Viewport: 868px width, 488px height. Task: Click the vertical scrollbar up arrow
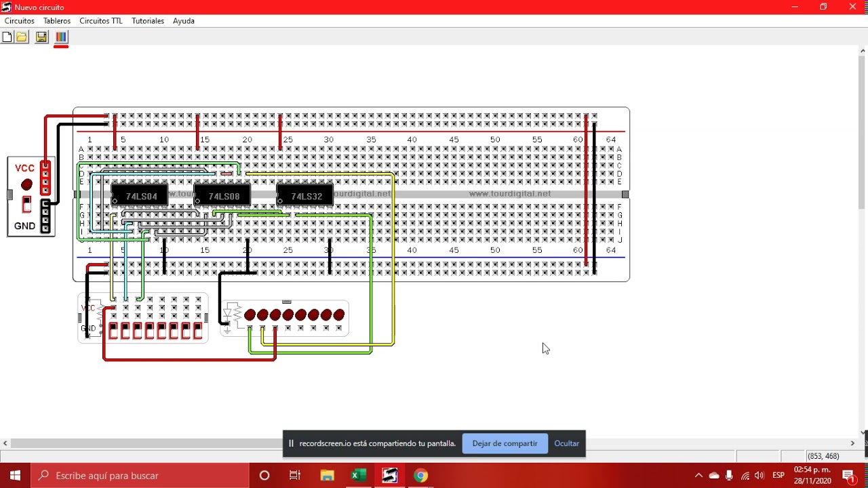(863, 50)
